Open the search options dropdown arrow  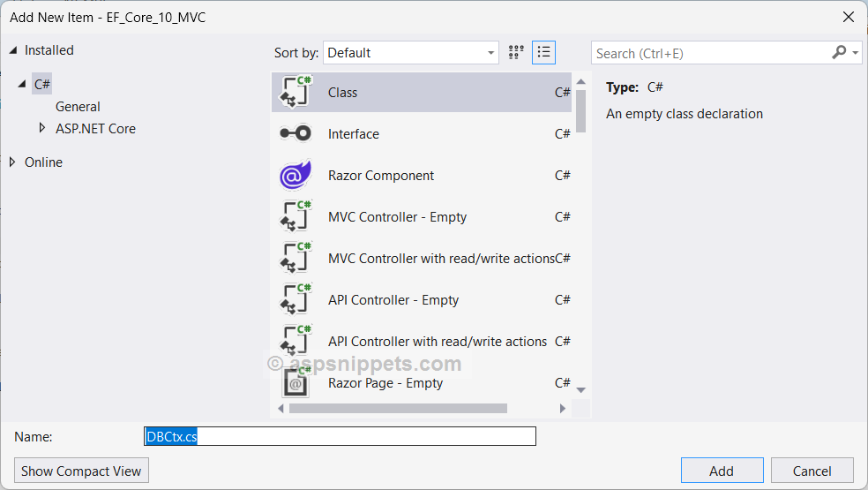856,53
